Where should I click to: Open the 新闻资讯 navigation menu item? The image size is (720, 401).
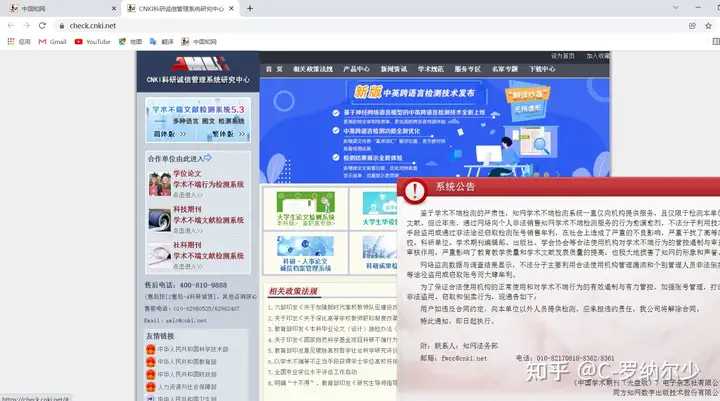click(x=394, y=69)
